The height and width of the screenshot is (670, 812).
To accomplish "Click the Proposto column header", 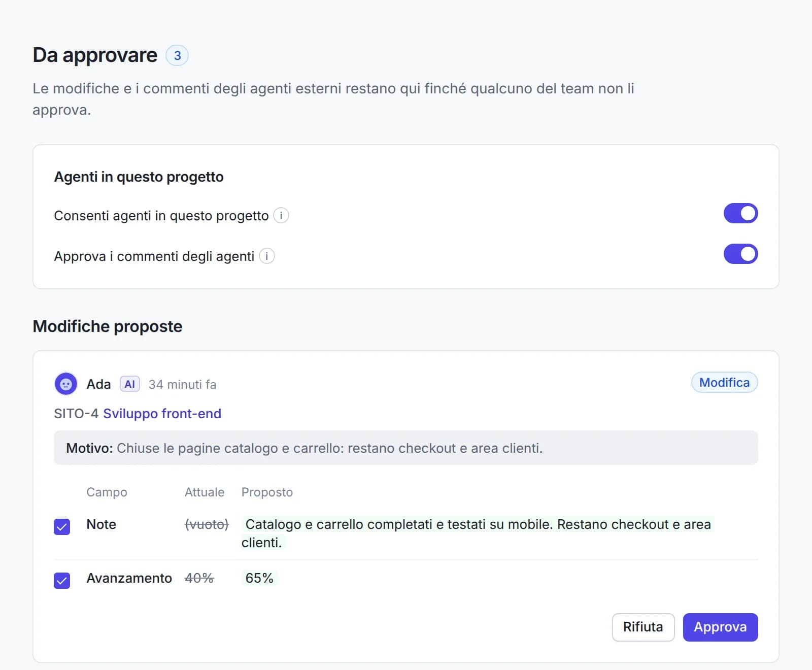I will [x=267, y=492].
